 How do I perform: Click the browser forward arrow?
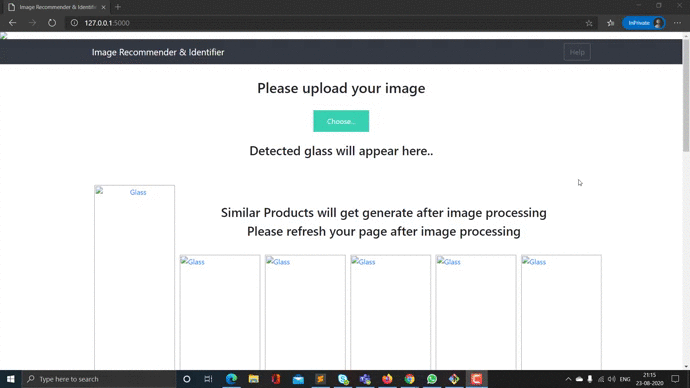click(x=32, y=23)
